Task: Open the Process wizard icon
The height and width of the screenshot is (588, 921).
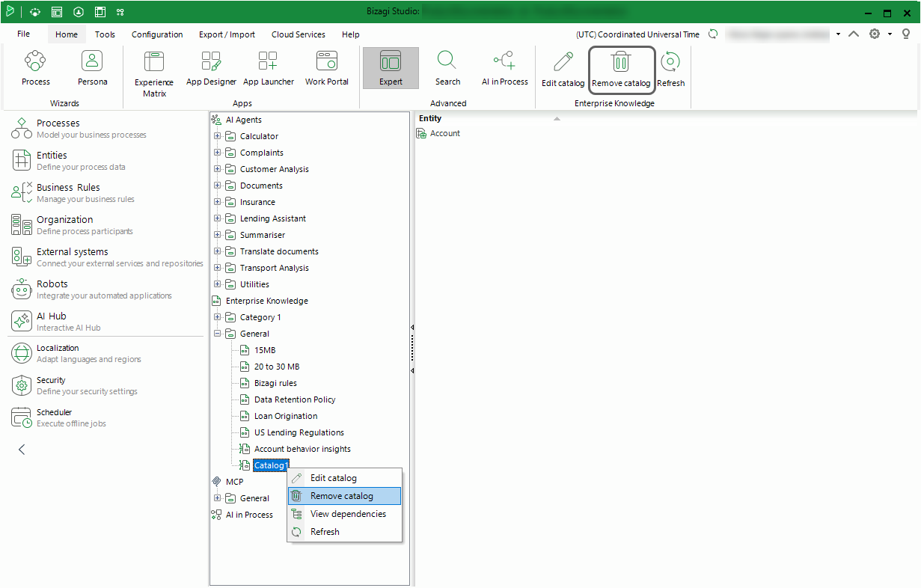Action: click(x=36, y=68)
